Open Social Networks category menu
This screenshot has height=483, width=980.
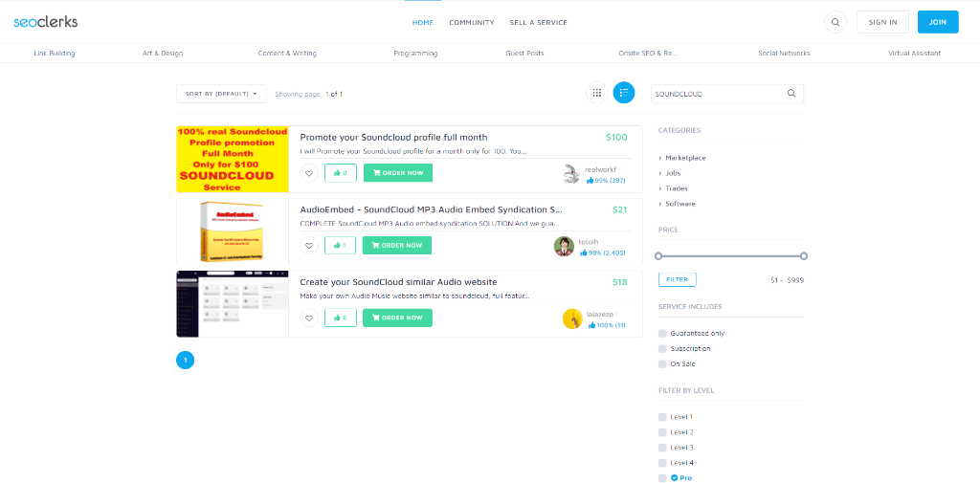tap(784, 54)
